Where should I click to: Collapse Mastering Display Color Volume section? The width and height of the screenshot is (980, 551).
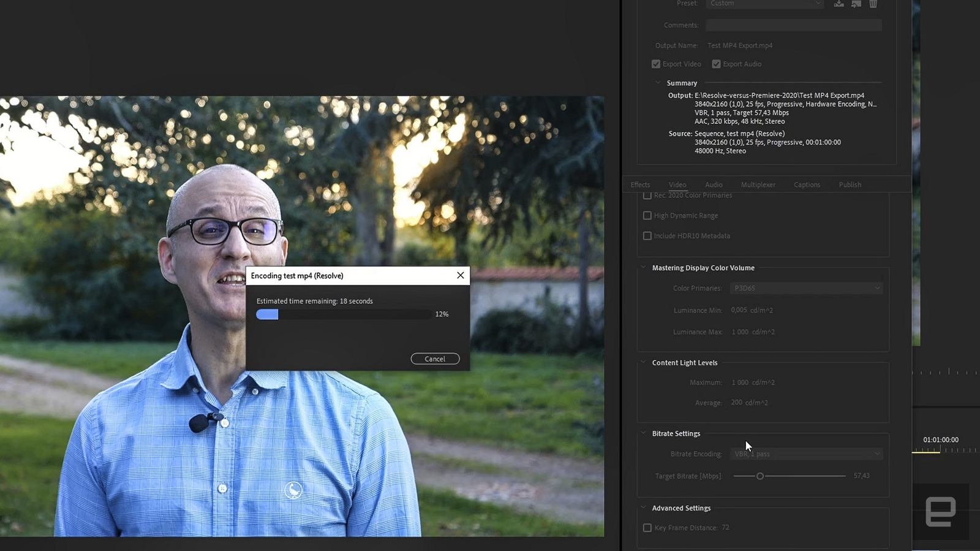tap(643, 268)
